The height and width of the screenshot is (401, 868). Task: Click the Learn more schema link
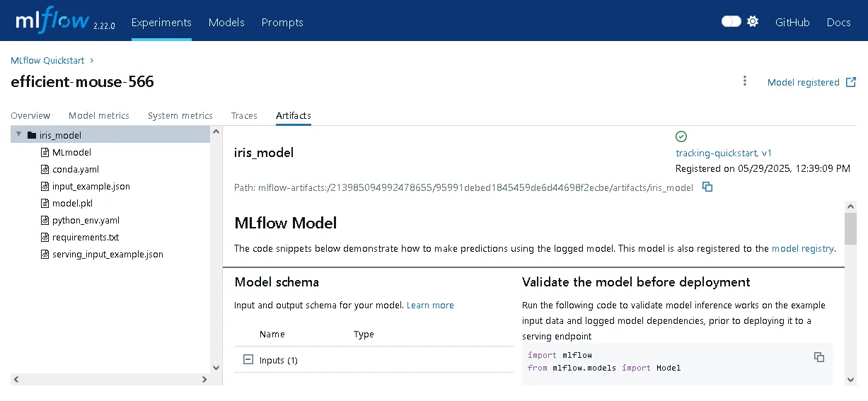point(430,305)
